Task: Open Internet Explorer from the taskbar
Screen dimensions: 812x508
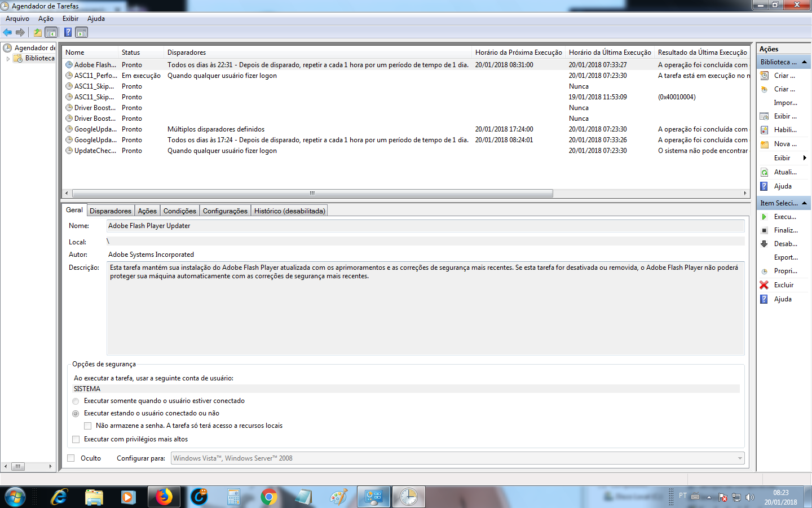Action: pyautogui.click(x=59, y=497)
